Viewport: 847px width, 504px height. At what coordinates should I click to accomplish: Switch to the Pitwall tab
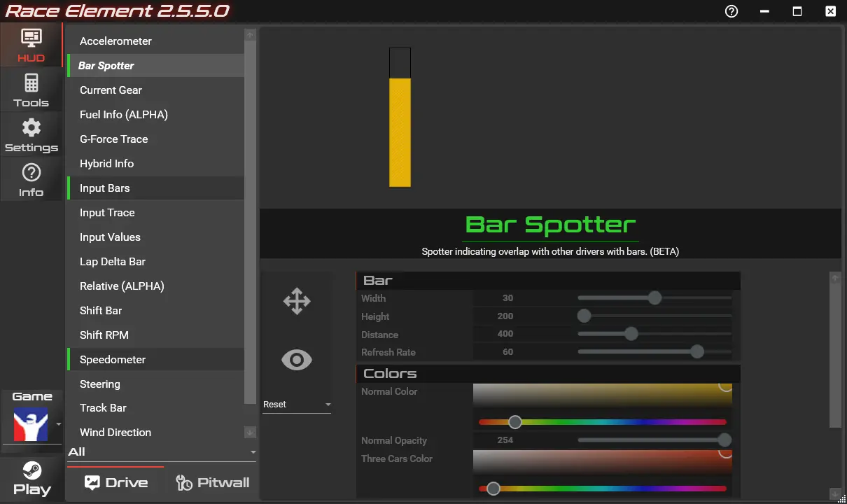pyautogui.click(x=212, y=482)
